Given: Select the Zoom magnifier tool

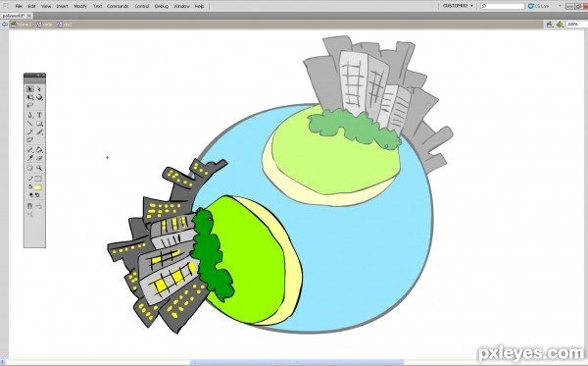Looking at the screenshot, I should point(39,168).
